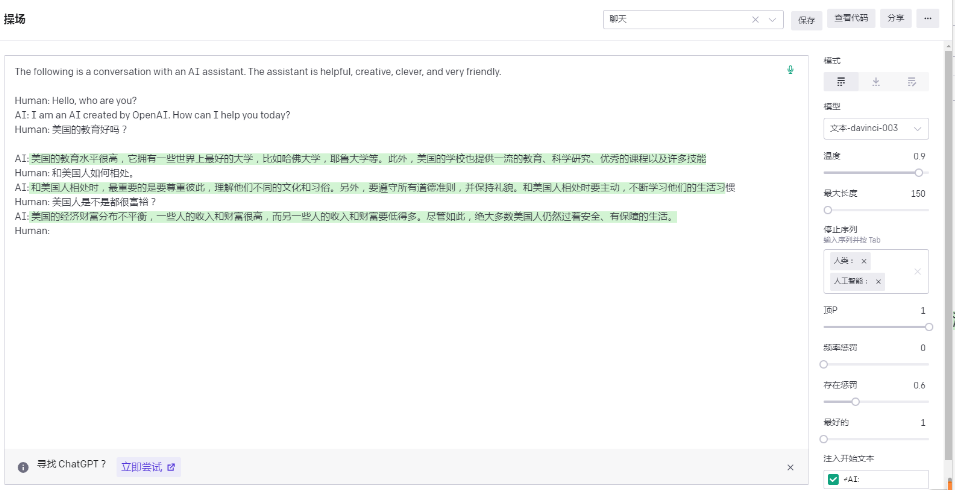Click the microphone icon in text editor

click(790, 70)
